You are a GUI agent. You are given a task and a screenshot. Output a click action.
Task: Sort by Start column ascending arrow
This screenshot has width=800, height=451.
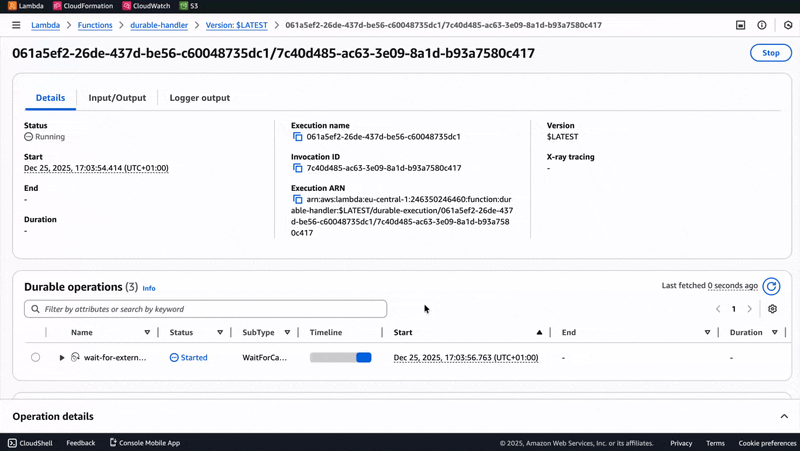pyautogui.click(x=539, y=332)
